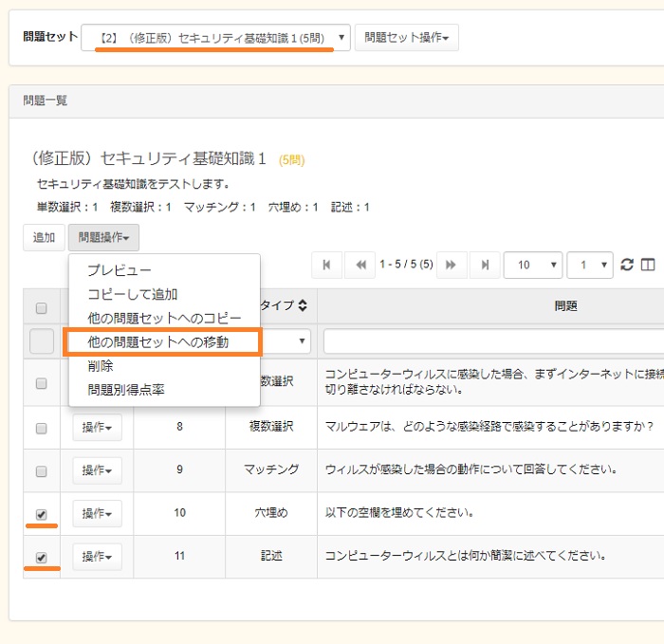
Task: Click the refresh list icon
Action: tap(627, 265)
